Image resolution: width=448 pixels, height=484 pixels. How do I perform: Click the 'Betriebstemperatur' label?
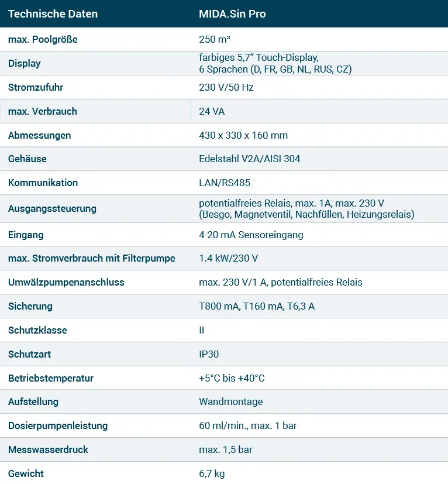point(51,378)
